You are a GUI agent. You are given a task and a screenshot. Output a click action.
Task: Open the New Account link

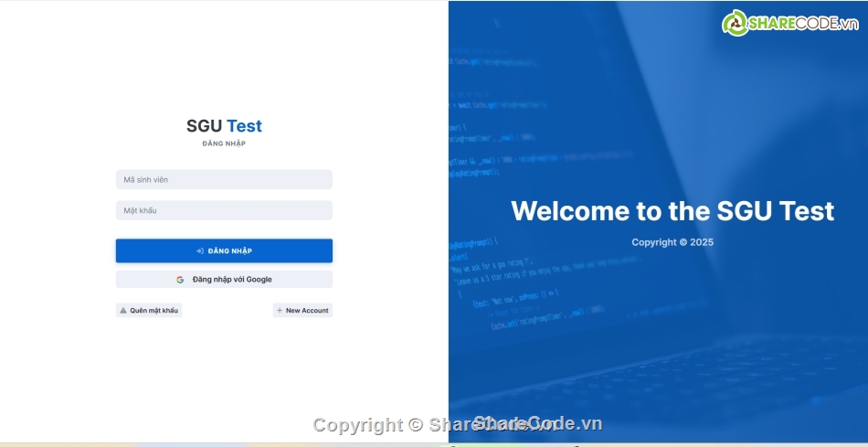(306, 311)
